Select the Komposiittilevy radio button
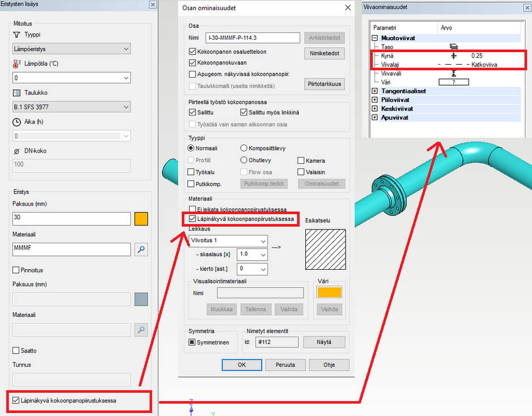532x416 pixels. pos(244,148)
